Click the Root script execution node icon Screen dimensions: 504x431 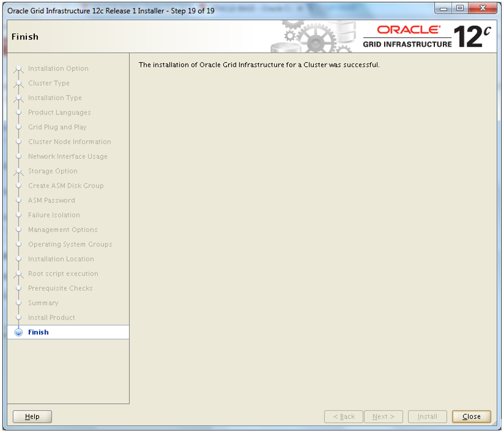(x=19, y=274)
